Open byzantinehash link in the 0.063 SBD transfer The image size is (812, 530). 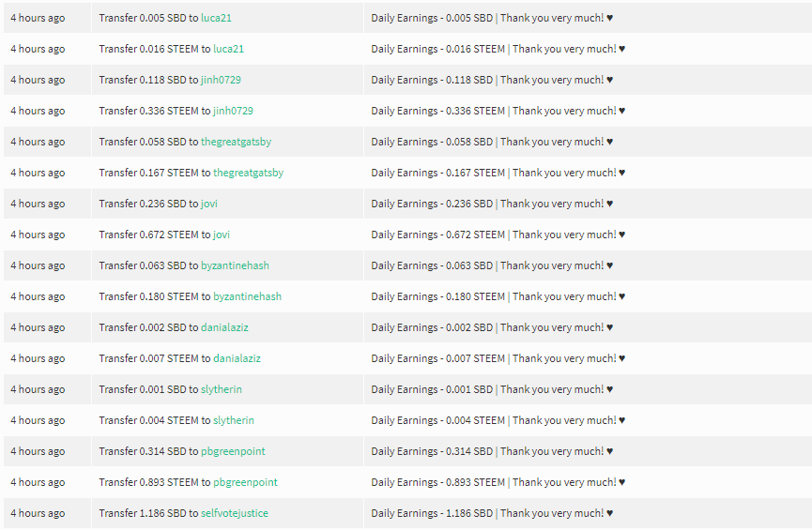(x=235, y=265)
